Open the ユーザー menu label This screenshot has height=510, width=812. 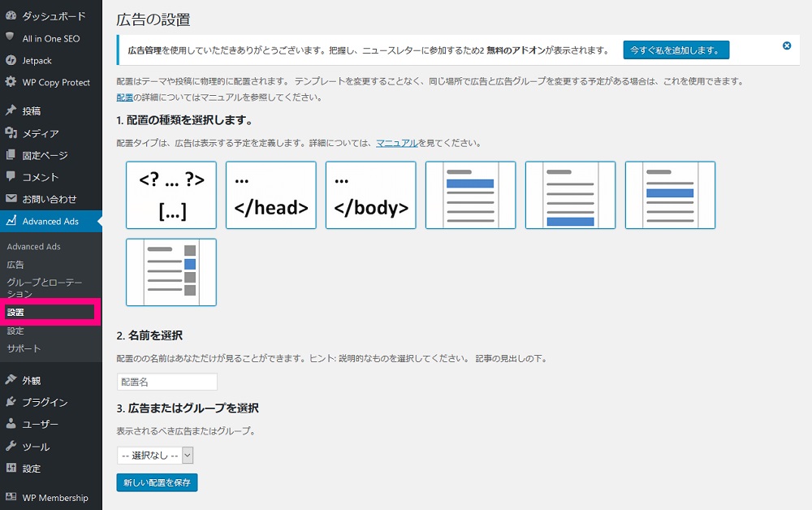click(x=41, y=424)
